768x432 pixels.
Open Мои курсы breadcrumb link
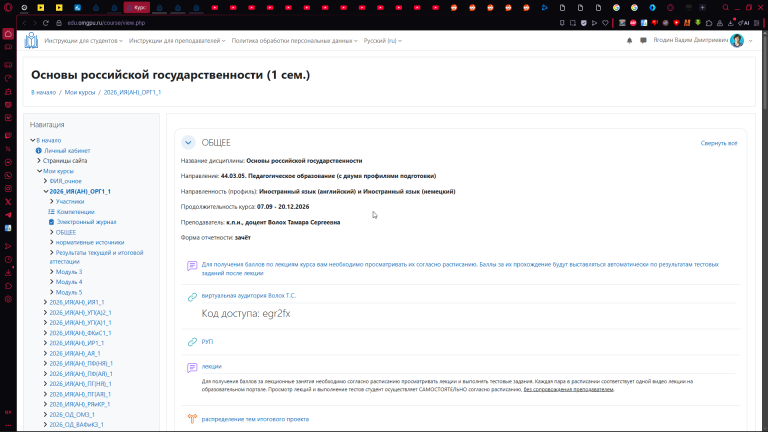80,92
